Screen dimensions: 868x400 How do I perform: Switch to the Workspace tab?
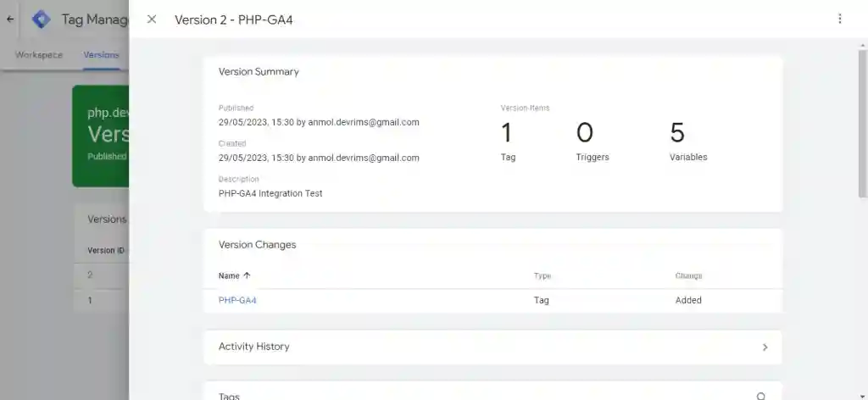pyautogui.click(x=39, y=55)
